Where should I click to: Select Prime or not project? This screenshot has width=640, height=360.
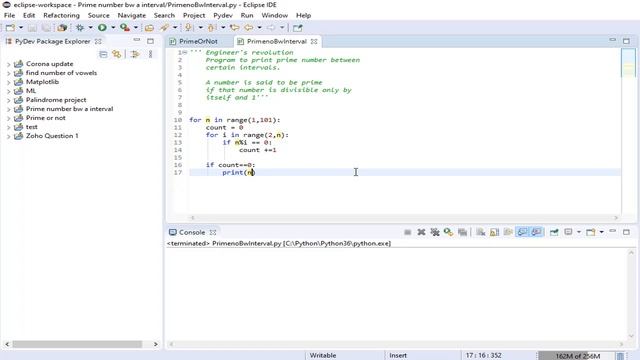(45, 118)
